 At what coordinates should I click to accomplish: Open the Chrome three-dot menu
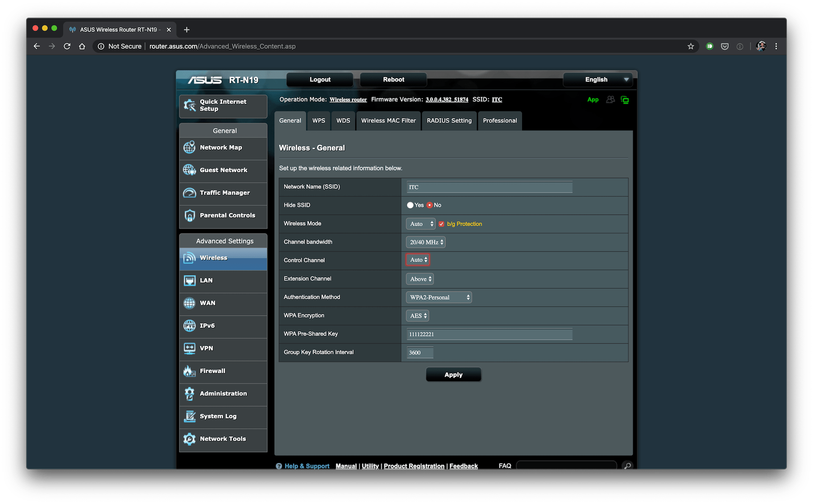[x=776, y=46]
